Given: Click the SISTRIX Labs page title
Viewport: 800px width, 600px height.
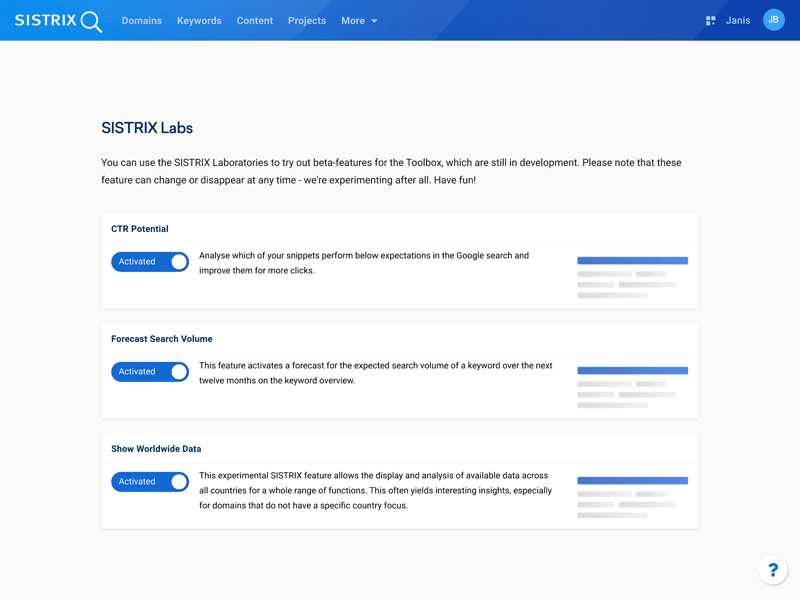Looking at the screenshot, I should [147, 128].
